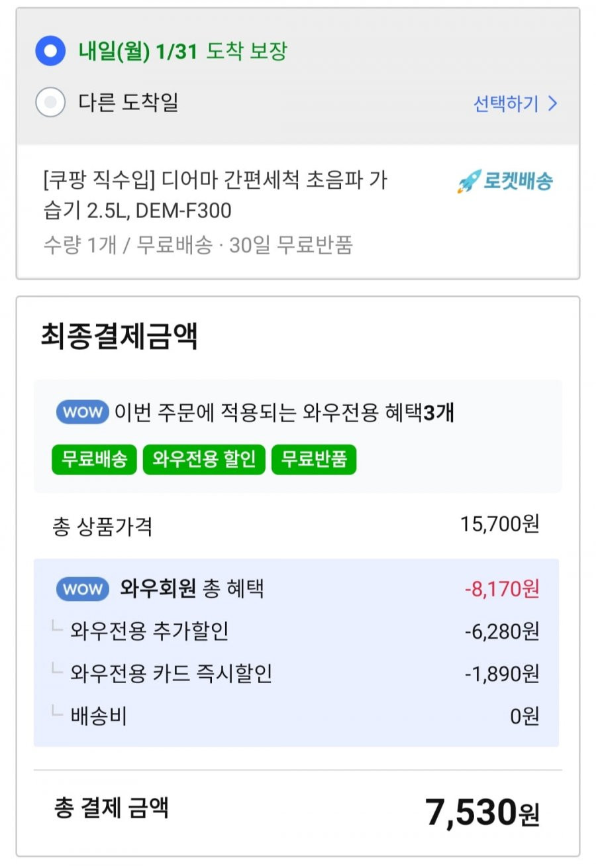Select the 와우전용 카드 즉시할인 line item

[297, 673]
